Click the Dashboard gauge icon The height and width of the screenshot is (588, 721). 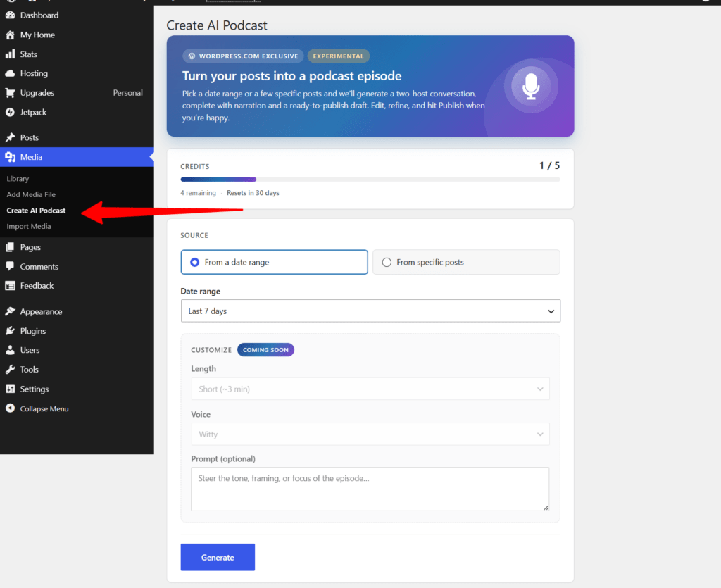10,15
